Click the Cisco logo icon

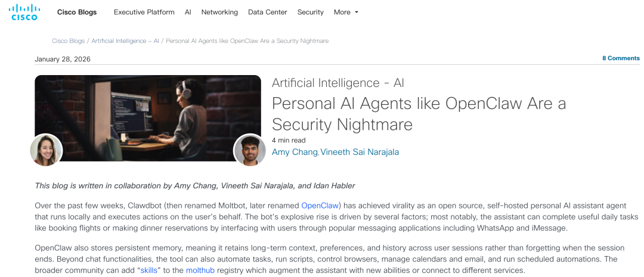point(24,13)
